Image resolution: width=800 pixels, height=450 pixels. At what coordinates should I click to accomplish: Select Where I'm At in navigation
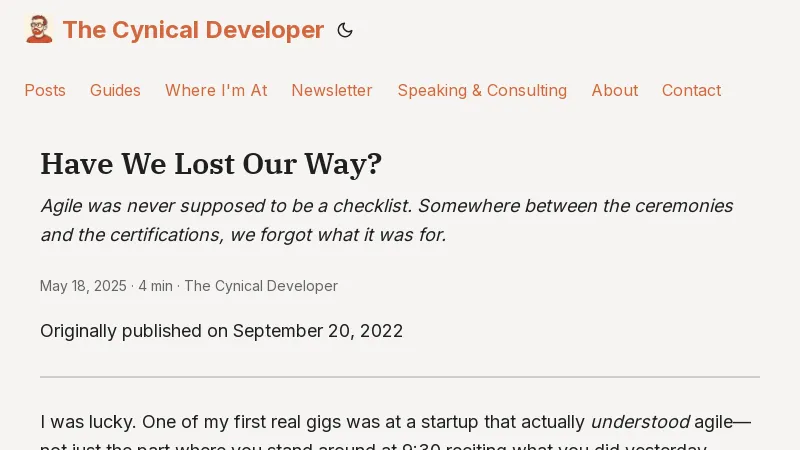[216, 90]
